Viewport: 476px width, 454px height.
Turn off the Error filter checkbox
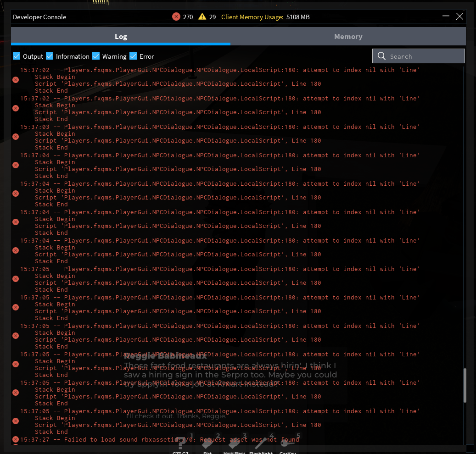click(x=133, y=56)
